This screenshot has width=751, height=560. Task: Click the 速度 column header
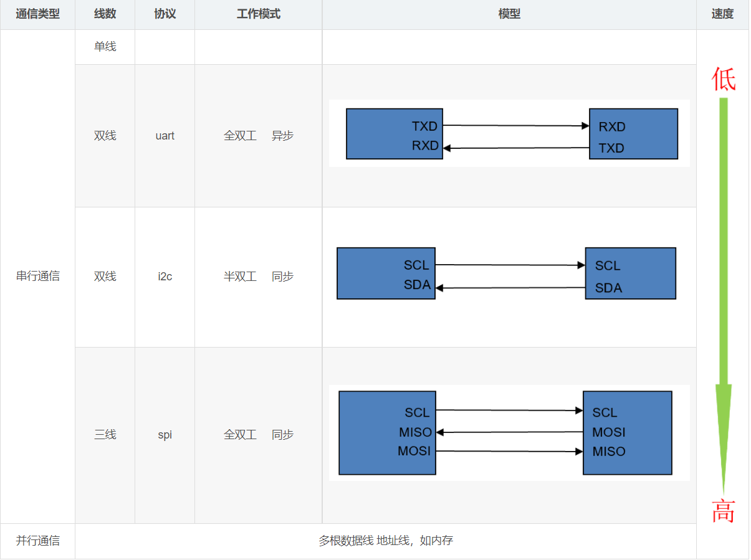click(722, 14)
